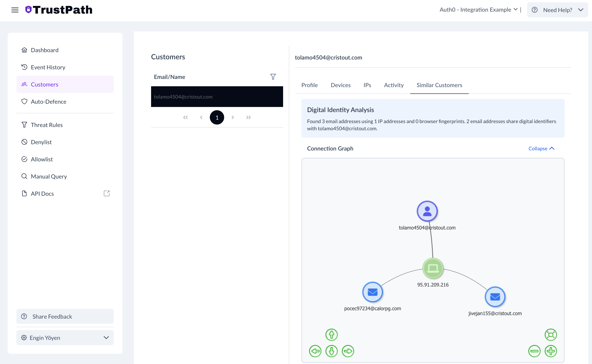Pan the connection graph upward
This screenshot has height=364, width=592.
(x=331, y=334)
